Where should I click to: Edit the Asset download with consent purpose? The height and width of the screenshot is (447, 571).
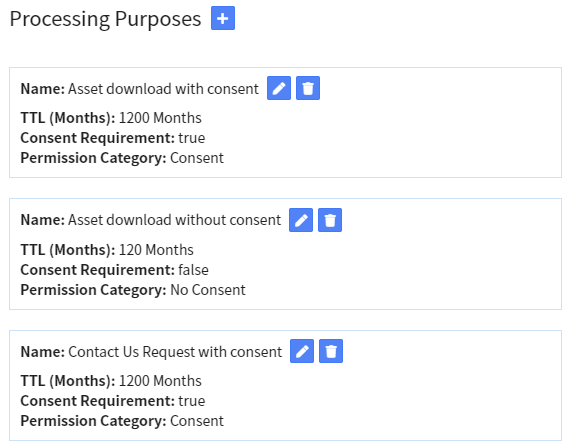pos(279,88)
